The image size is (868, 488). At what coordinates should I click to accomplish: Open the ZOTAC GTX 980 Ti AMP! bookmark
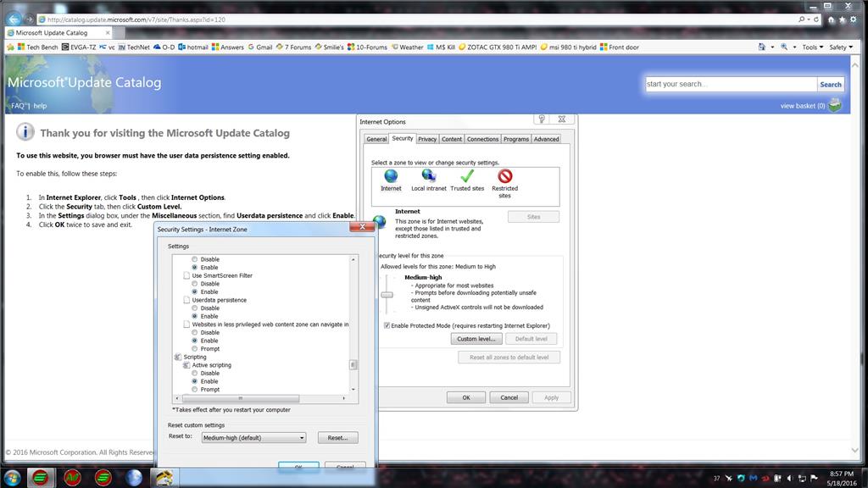coord(498,47)
